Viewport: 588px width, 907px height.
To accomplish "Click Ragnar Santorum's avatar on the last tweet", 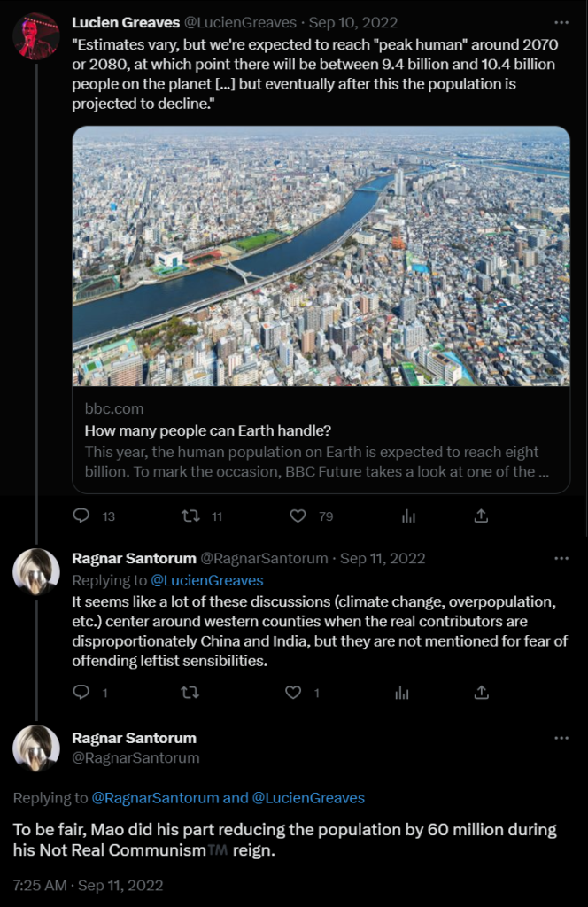I will [36, 748].
